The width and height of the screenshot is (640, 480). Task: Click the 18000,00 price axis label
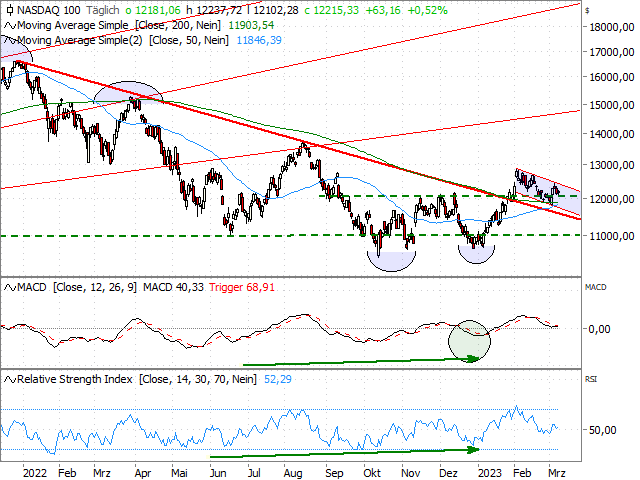(x=612, y=27)
